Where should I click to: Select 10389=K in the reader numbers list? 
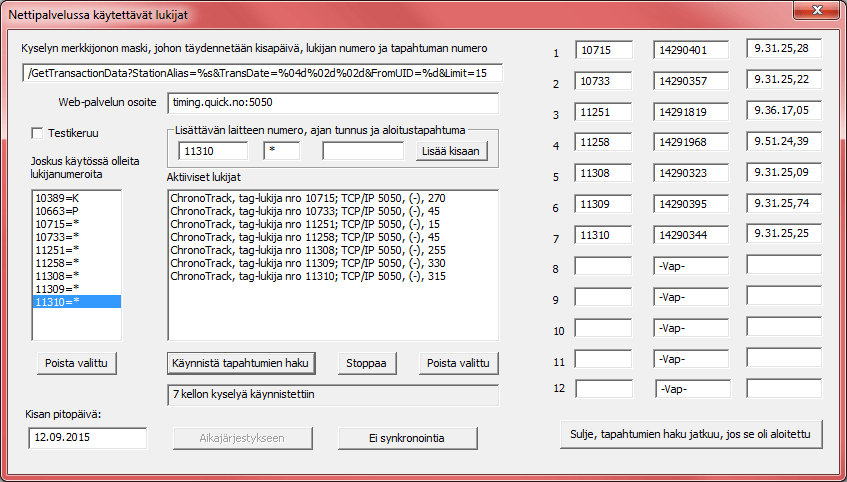click(x=56, y=199)
